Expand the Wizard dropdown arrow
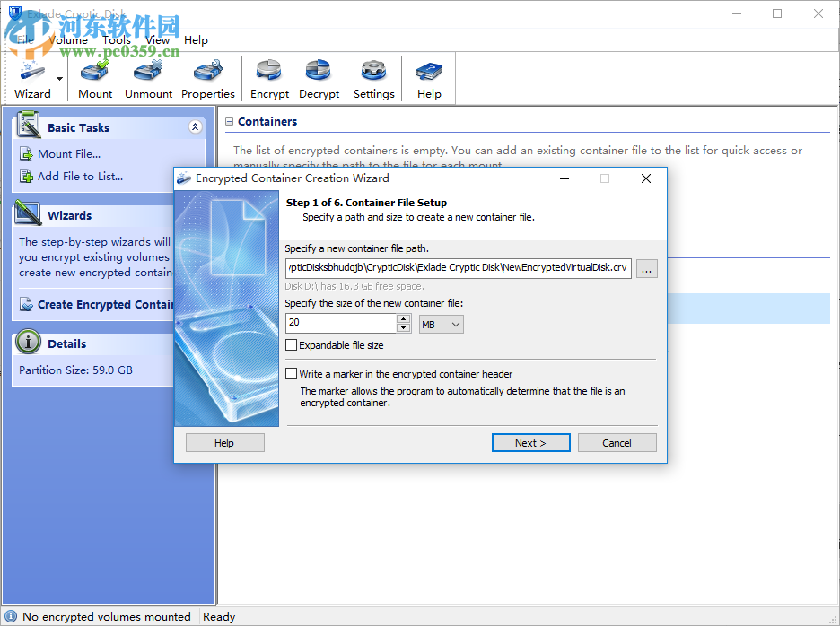840x626 pixels. click(x=59, y=79)
